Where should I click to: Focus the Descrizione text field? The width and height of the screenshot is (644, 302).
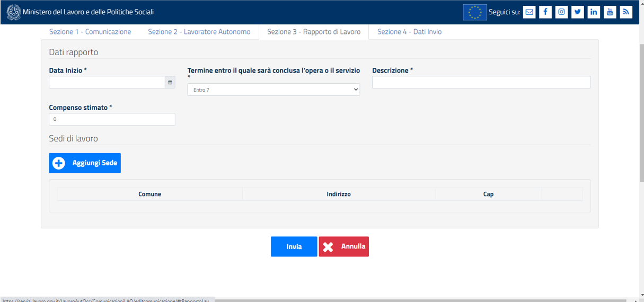[481, 82]
